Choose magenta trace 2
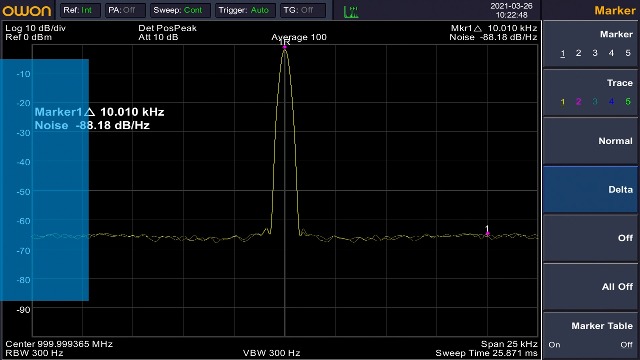 click(x=578, y=102)
